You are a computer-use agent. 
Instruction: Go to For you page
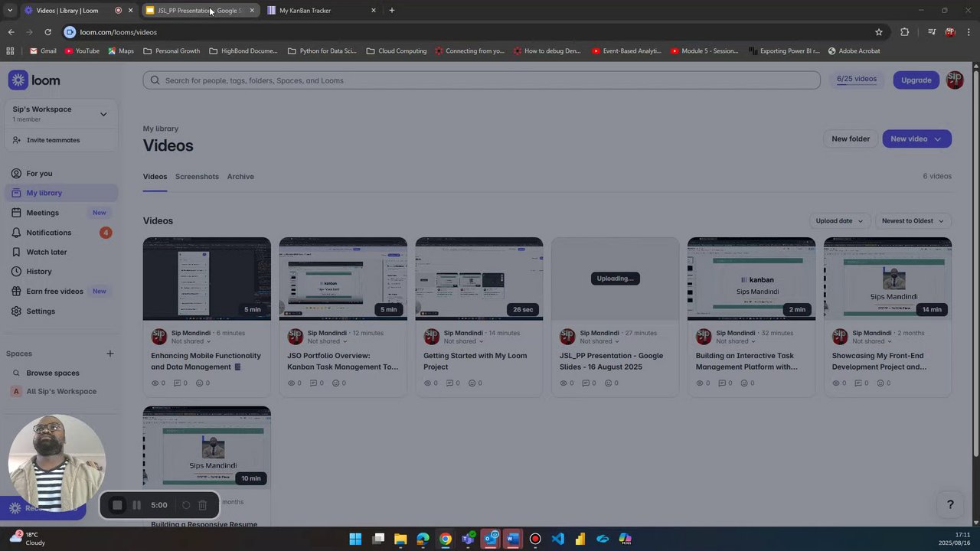point(61,174)
